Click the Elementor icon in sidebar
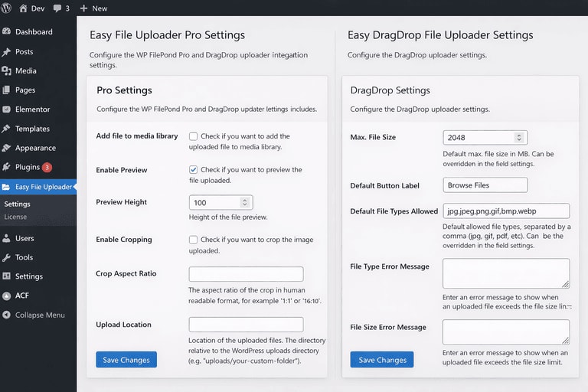The width and height of the screenshot is (588, 392). pos(6,109)
